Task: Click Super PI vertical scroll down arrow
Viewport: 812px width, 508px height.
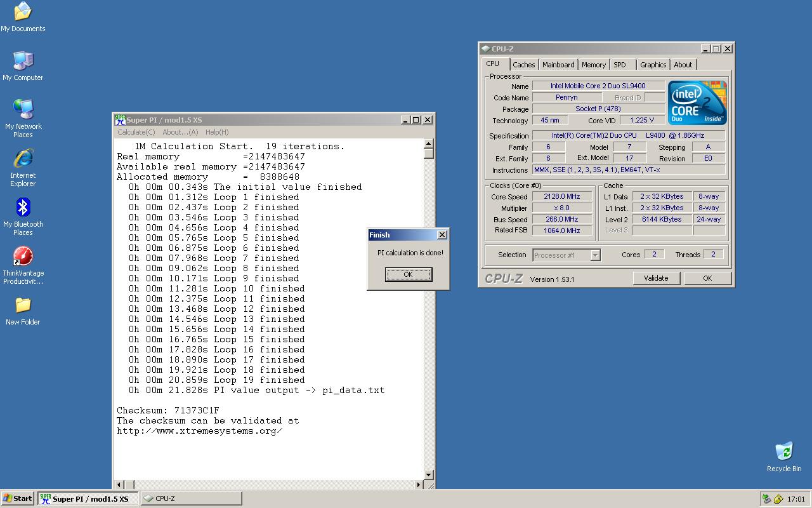Action: pos(428,475)
